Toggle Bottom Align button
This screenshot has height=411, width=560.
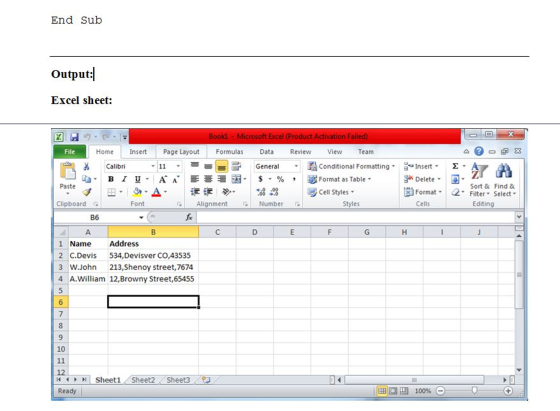(x=221, y=166)
